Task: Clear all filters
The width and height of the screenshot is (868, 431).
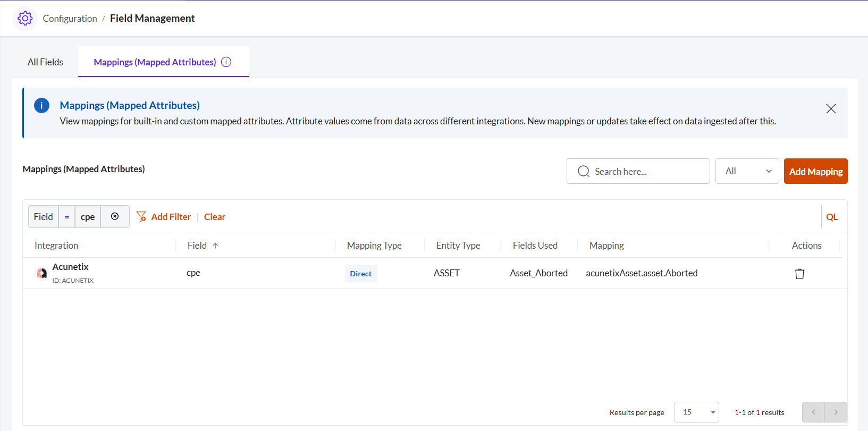Action: tap(215, 217)
